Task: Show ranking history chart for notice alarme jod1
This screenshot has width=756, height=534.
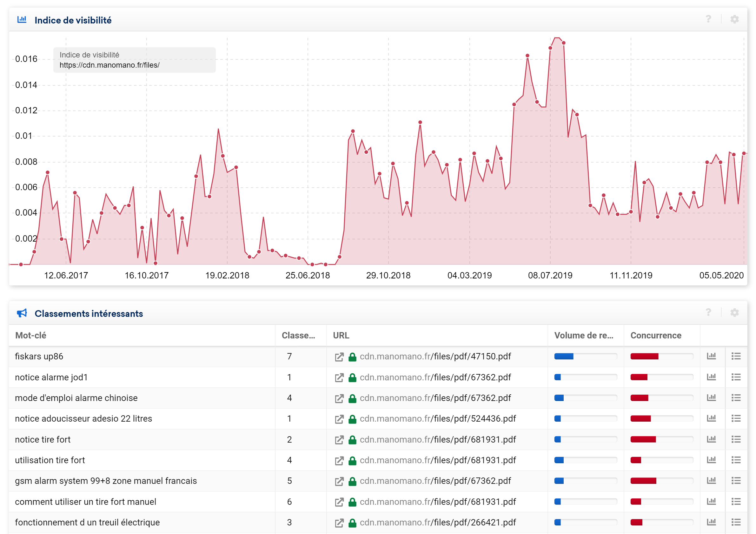Action: pos(712,377)
